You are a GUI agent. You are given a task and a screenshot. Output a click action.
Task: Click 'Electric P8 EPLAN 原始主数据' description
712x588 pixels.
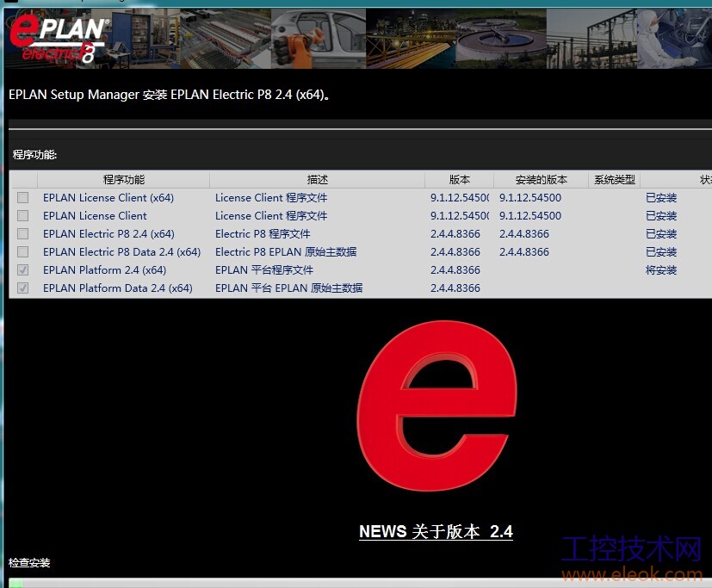286,252
